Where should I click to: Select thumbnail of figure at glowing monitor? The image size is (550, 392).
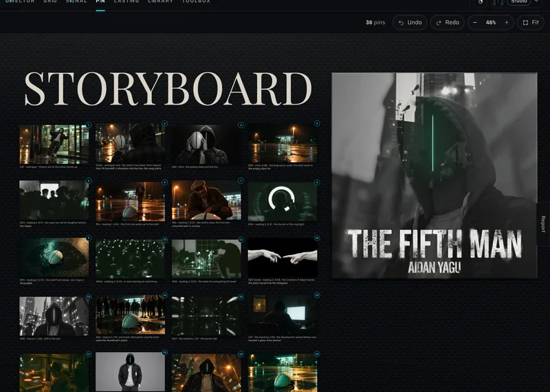pyautogui.click(x=283, y=315)
